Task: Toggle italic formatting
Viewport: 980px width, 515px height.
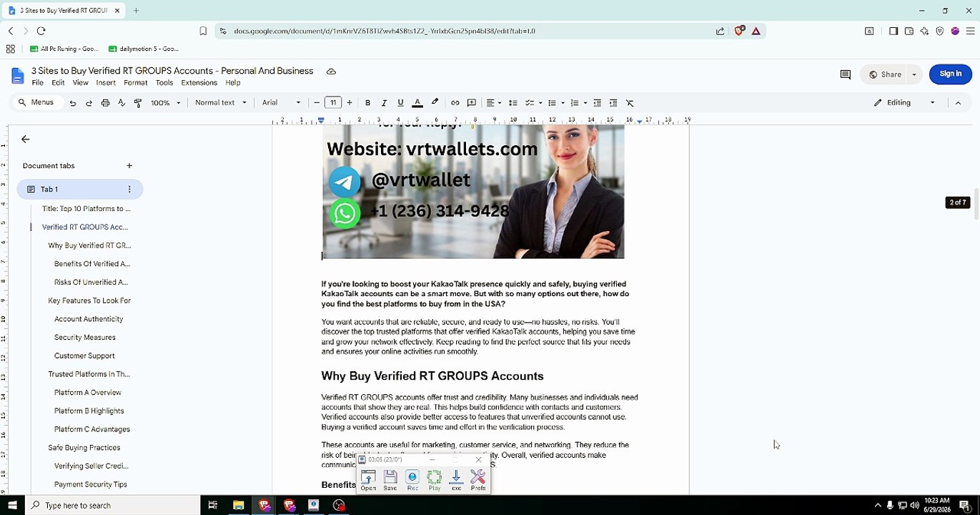Action: (384, 103)
